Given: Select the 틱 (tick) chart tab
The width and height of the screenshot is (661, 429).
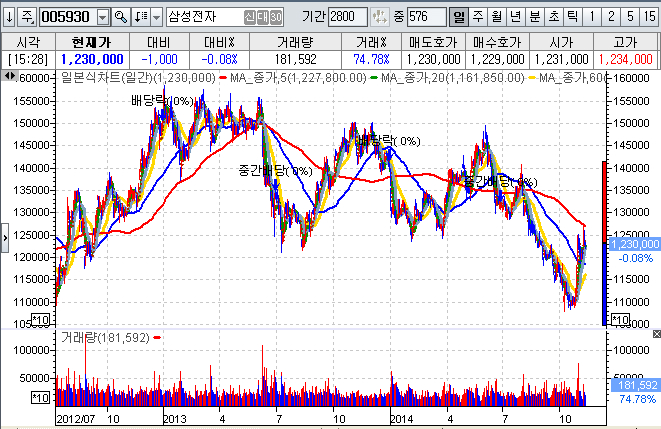Looking at the screenshot, I should (x=571, y=17).
